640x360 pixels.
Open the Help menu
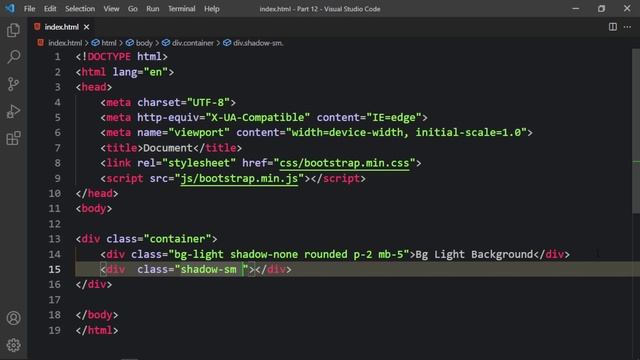[x=211, y=9]
